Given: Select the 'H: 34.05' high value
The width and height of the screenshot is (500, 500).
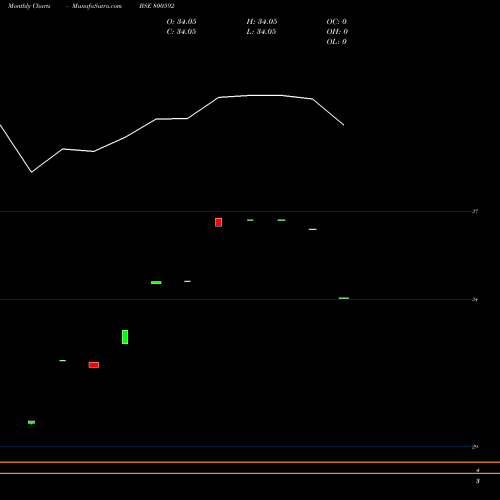Looking at the screenshot, I should coord(262,22).
